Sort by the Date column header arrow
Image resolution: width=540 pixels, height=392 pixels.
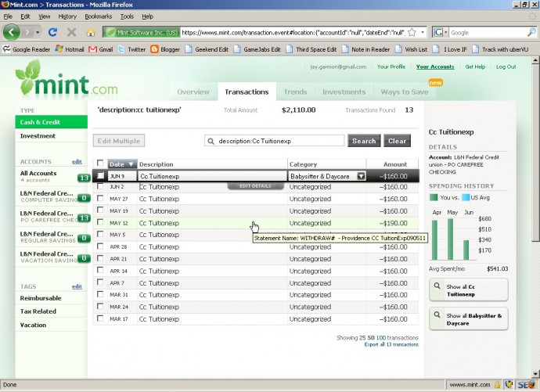pyautogui.click(x=131, y=164)
